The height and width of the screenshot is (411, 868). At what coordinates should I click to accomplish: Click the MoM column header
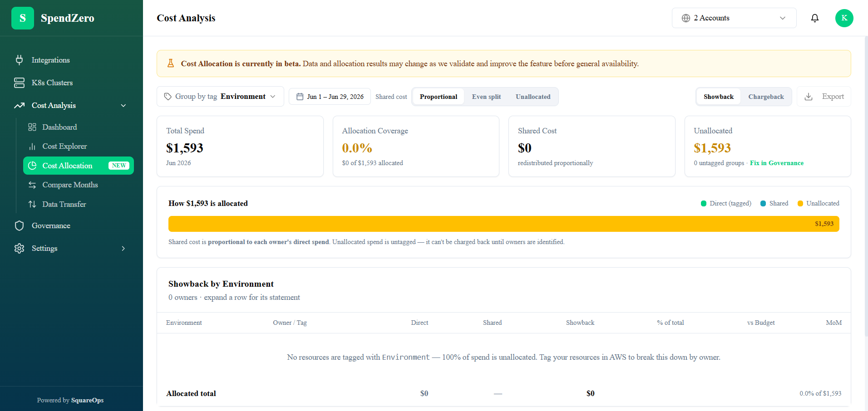click(834, 323)
